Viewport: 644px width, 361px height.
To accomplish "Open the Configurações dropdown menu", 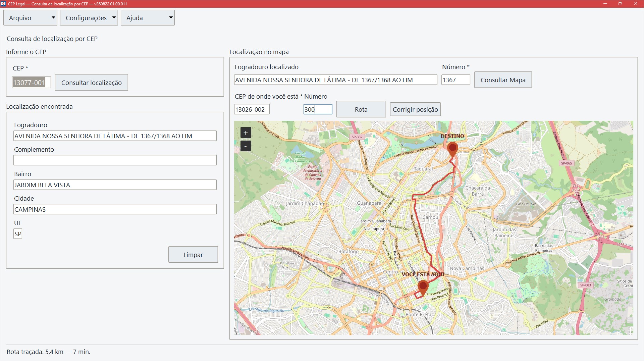I will pyautogui.click(x=89, y=18).
